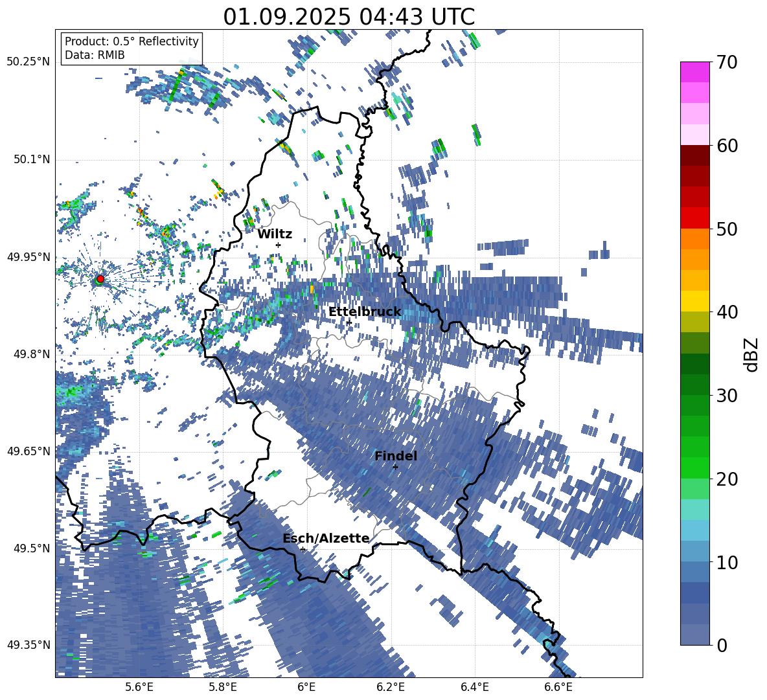
Task: Click the Esch/Alzette city label
Action: point(326,538)
